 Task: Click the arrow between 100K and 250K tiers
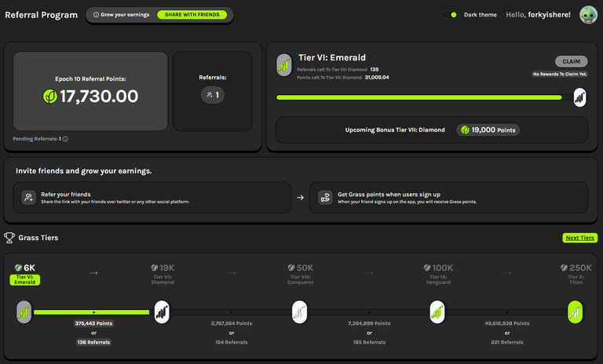point(507,273)
